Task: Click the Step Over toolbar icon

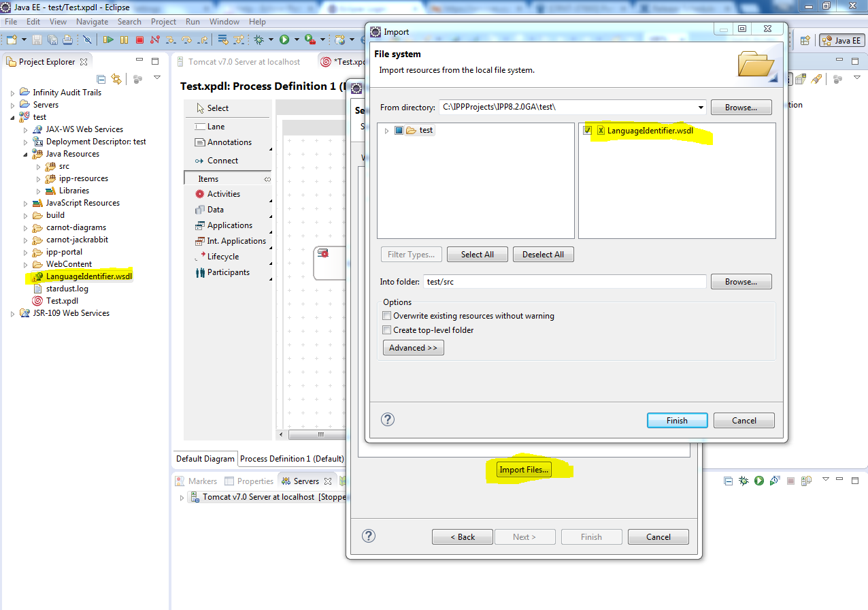Action: click(x=186, y=40)
